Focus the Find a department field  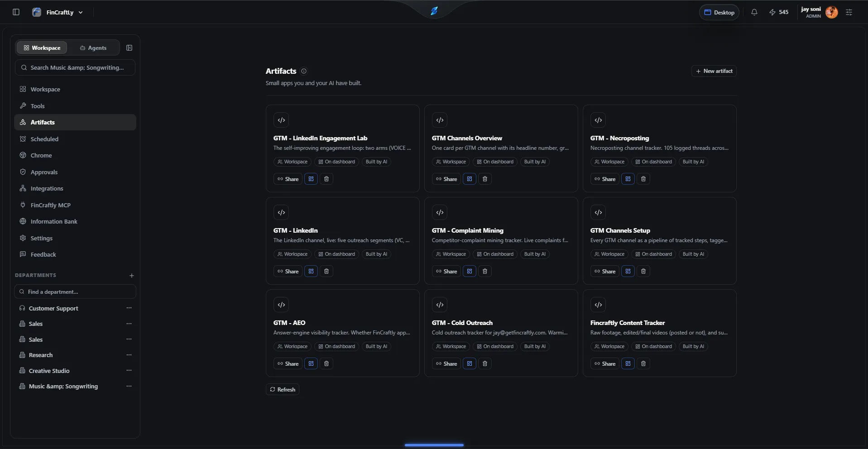tap(75, 291)
